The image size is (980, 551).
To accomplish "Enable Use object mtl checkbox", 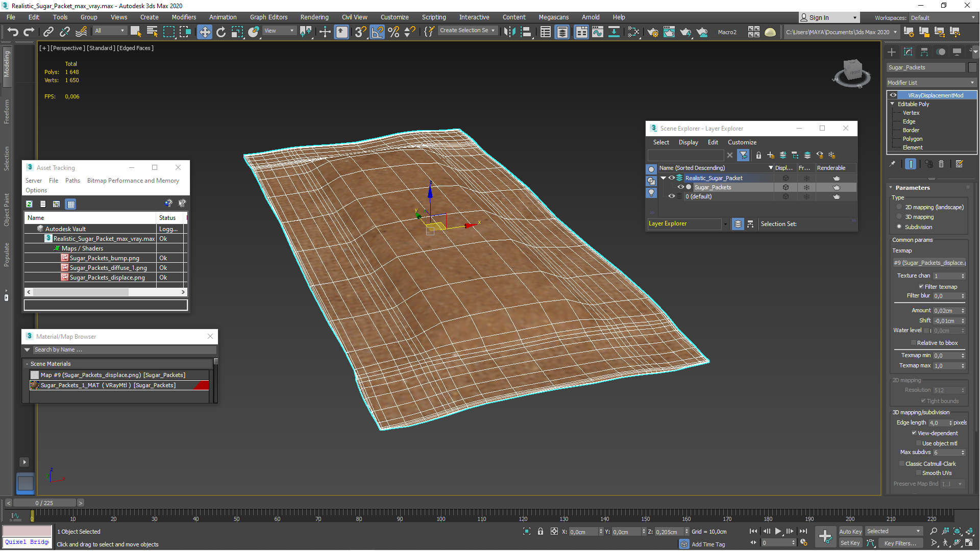I will pos(919,443).
